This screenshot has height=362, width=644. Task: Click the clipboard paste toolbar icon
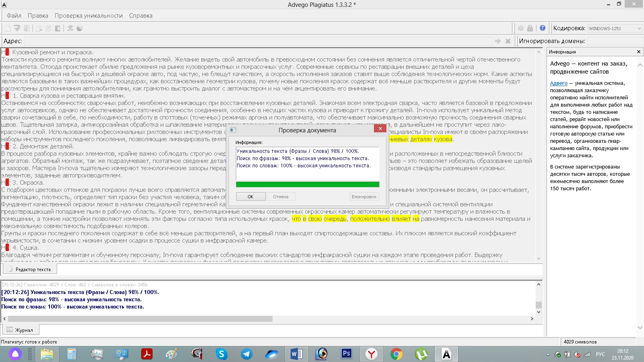tap(58, 28)
